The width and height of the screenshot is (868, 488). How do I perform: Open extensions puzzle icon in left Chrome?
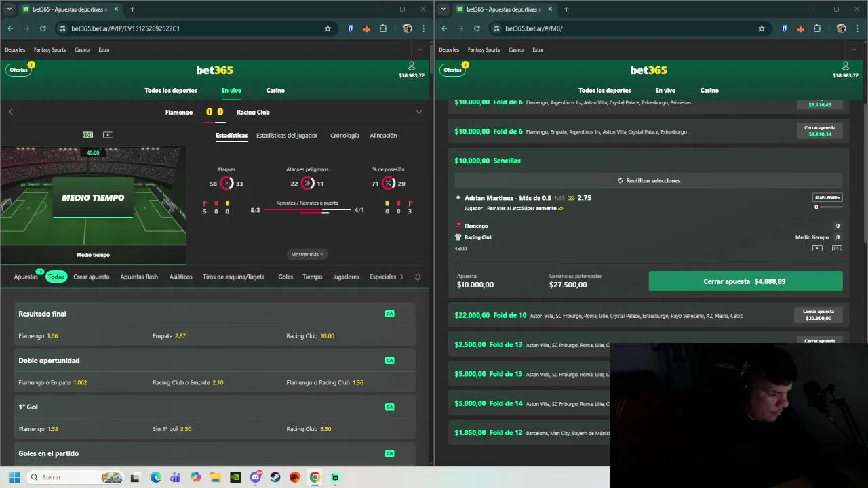[383, 28]
